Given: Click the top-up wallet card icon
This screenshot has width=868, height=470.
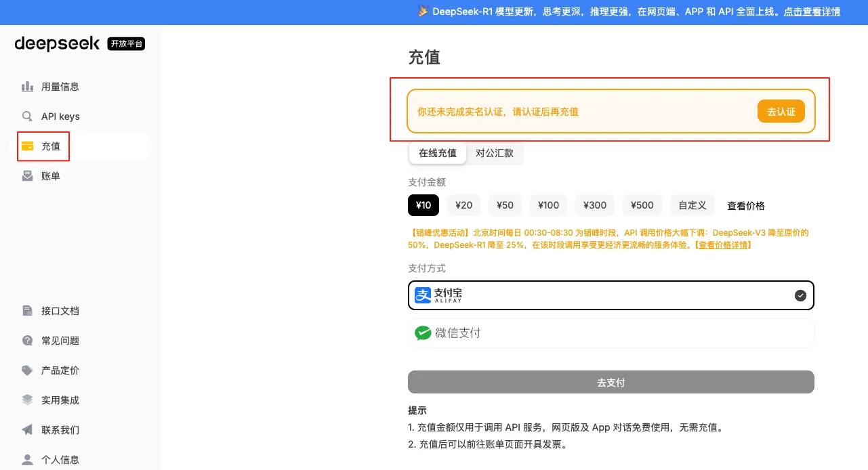Looking at the screenshot, I should click(x=27, y=146).
